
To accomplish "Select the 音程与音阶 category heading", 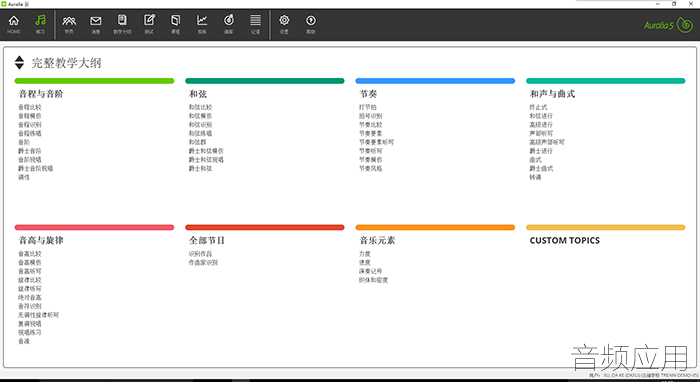I will (41, 94).
